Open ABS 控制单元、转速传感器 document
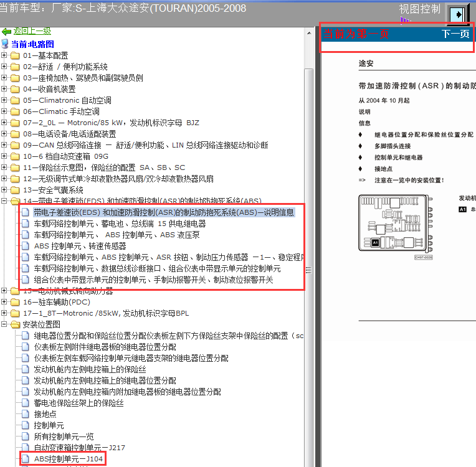Screen dimensions: 476x467 click(x=80, y=246)
